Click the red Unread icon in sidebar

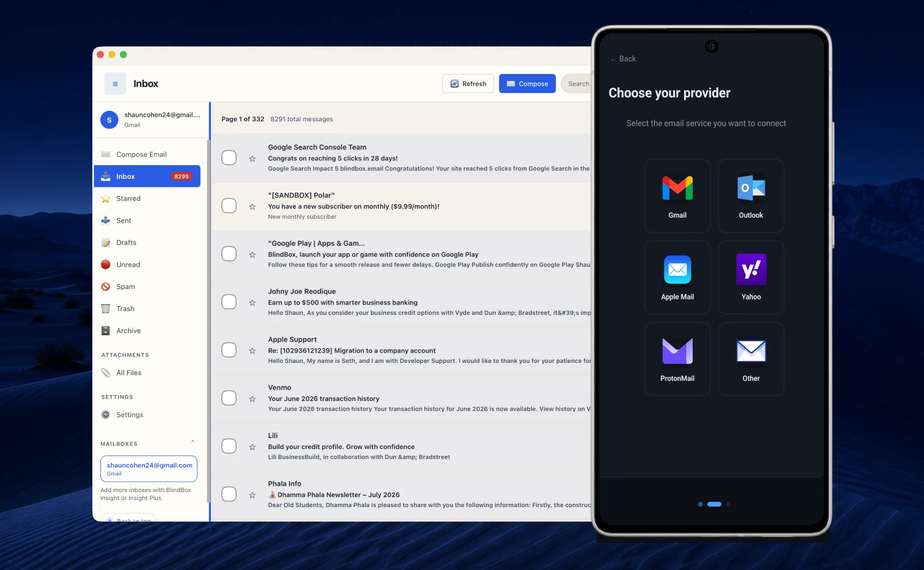(106, 265)
